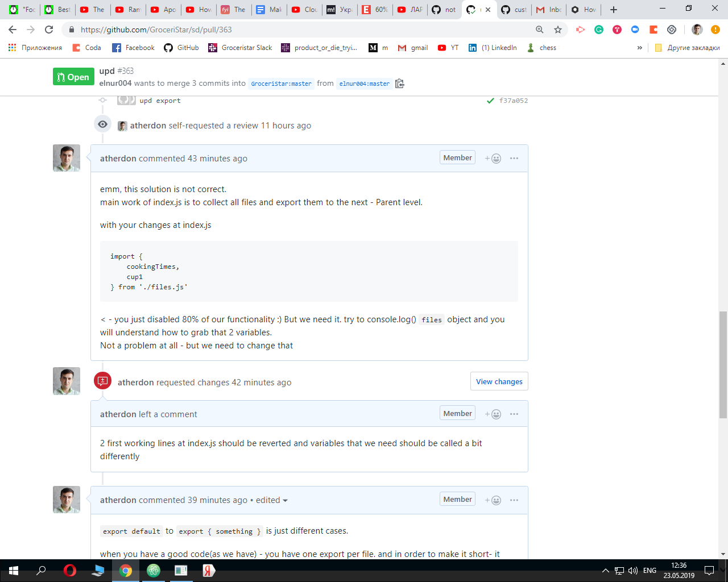Click the View changes button
This screenshot has height=582, width=728.
[x=499, y=381]
